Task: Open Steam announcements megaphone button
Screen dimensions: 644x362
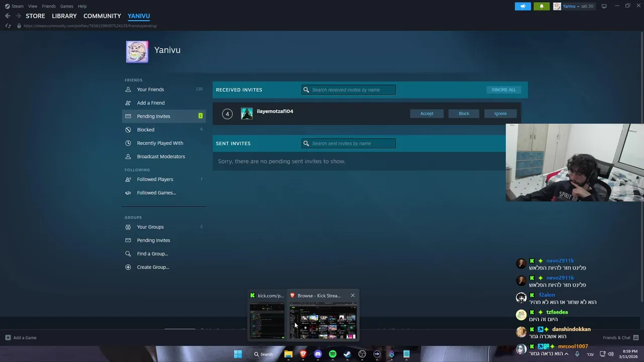Action: [523, 6]
